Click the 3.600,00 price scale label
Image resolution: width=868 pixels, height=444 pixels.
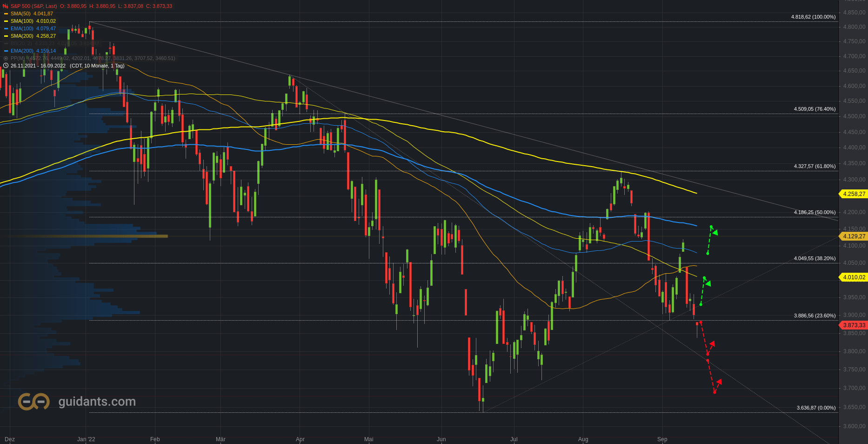point(854,426)
